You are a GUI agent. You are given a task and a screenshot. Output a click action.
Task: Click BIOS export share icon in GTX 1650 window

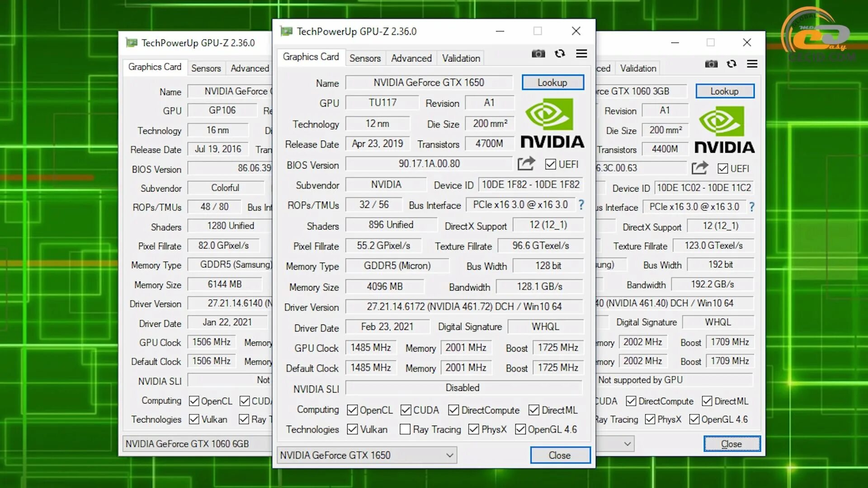tap(526, 164)
